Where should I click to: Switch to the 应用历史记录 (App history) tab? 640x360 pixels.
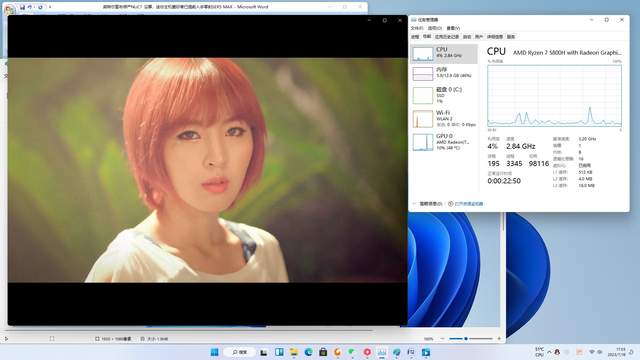(x=447, y=37)
